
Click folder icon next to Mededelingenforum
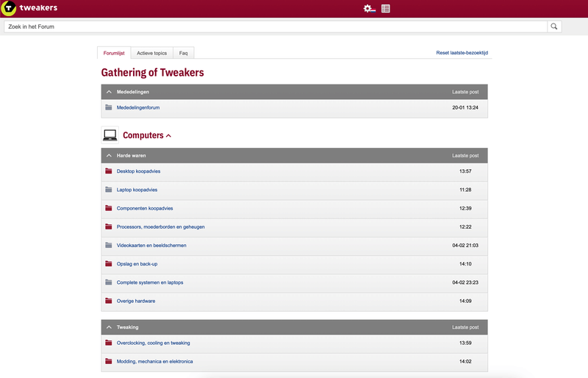pos(109,107)
